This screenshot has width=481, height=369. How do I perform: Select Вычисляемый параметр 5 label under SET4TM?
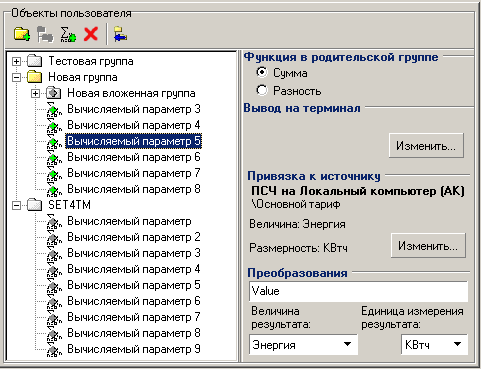coord(134,285)
